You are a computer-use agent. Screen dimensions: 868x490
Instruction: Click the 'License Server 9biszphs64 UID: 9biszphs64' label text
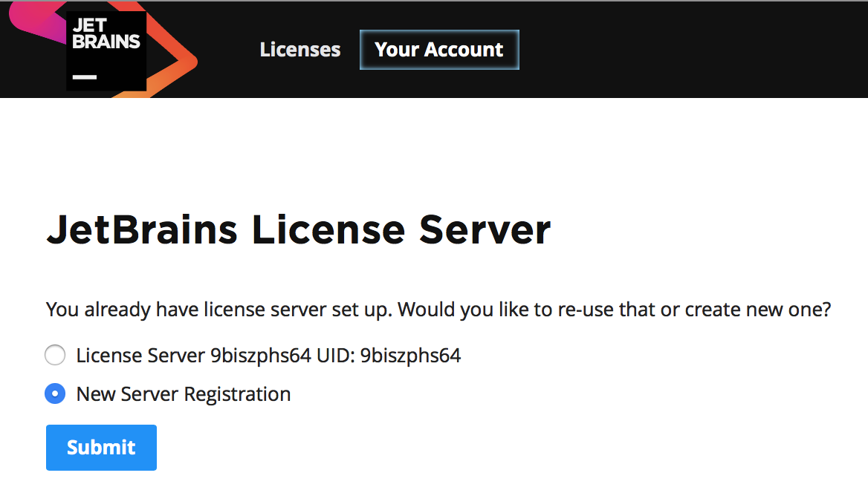[268, 356]
